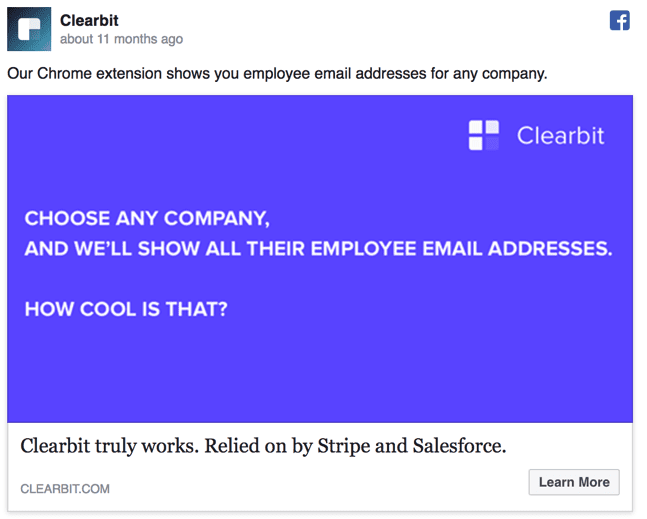
Task: Click the word 'Stripe' in the headline
Action: click(345, 446)
